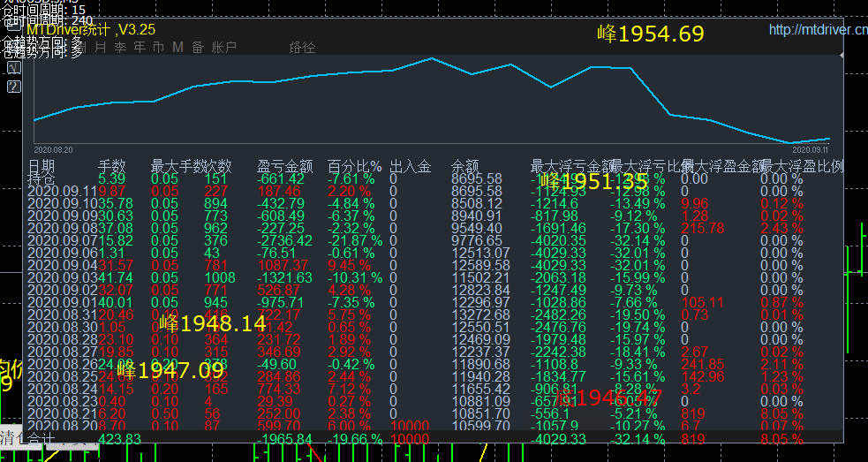Screen dimensions: 868x462
Task: Click total percentage -19.66 %
Action: tap(355, 439)
